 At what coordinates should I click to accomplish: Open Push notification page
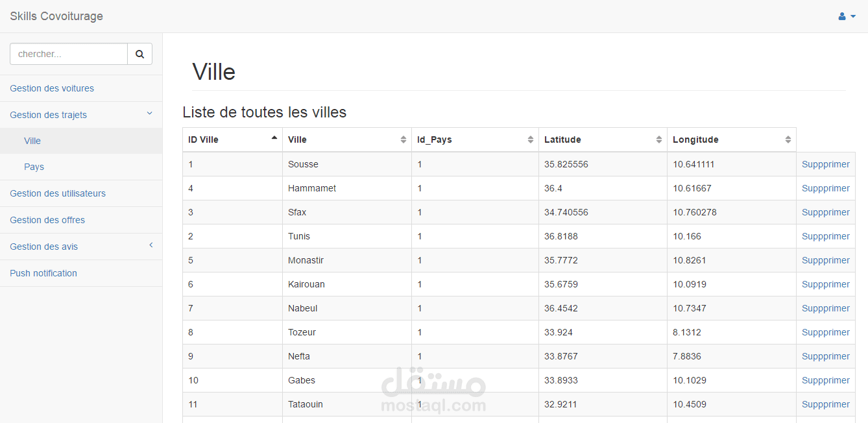click(43, 273)
